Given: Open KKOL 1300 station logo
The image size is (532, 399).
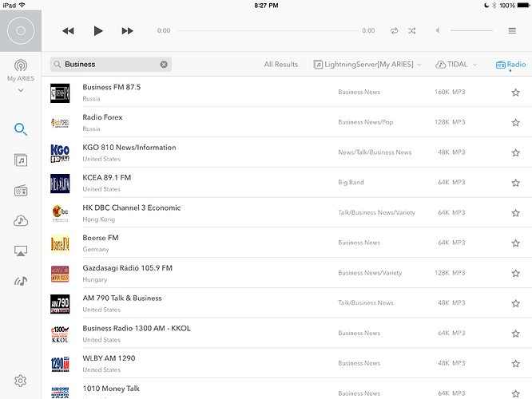Looking at the screenshot, I should [60, 334].
